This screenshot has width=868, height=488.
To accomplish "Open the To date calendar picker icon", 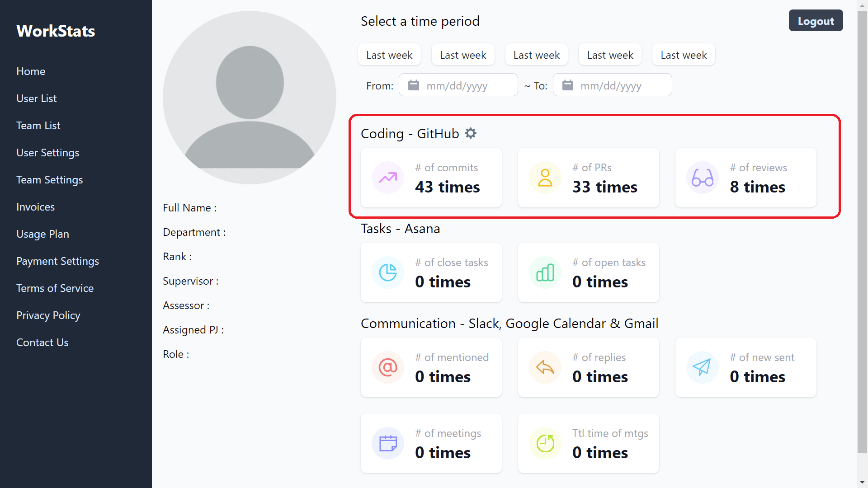I will [x=567, y=85].
